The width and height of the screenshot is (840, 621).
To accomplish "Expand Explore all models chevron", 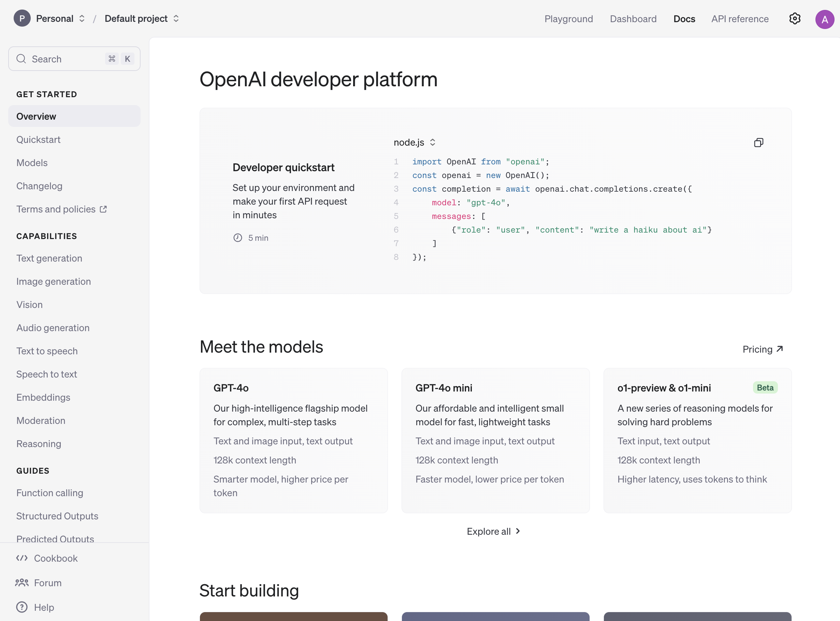I will (x=518, y=531).
